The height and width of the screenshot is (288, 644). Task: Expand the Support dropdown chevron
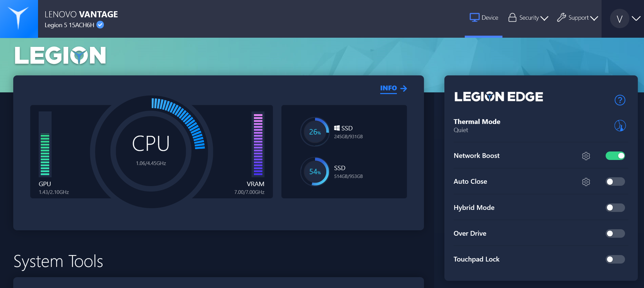click(x=594, y=18)
